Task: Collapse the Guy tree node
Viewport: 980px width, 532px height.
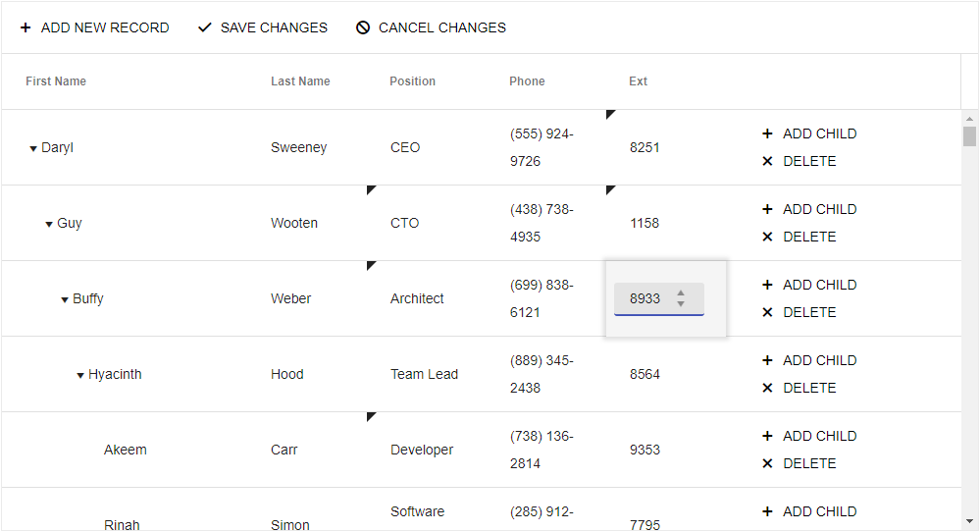Action: click(x=49, y=225)
